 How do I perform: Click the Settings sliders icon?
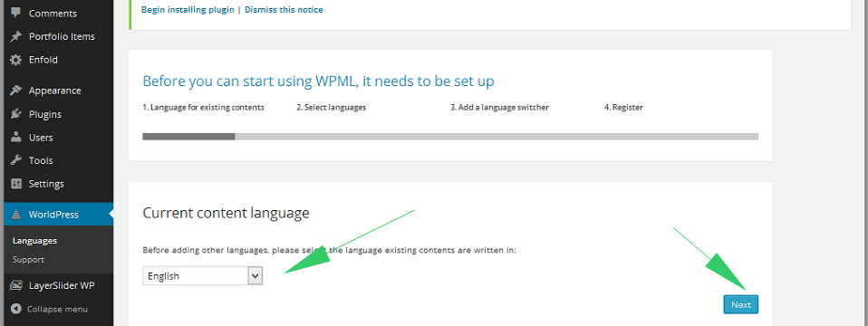point(16,184)
